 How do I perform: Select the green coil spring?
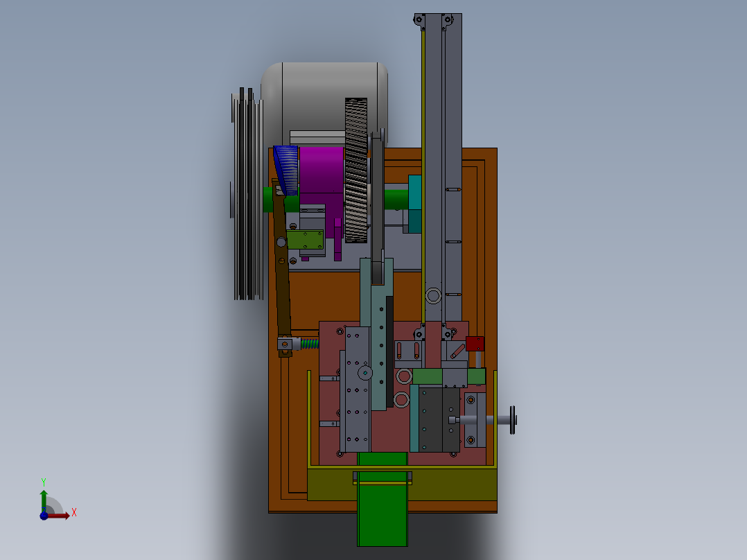310,344
